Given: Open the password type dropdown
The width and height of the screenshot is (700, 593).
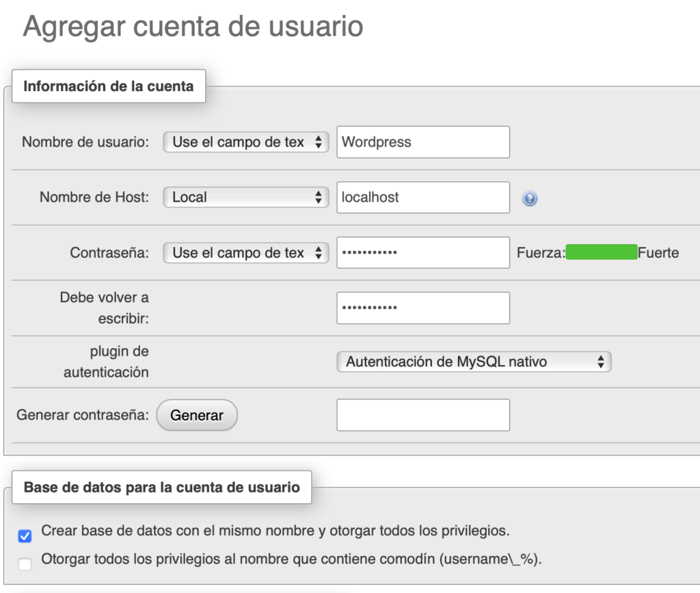Looking at the screenshot, I should point(246,253).
